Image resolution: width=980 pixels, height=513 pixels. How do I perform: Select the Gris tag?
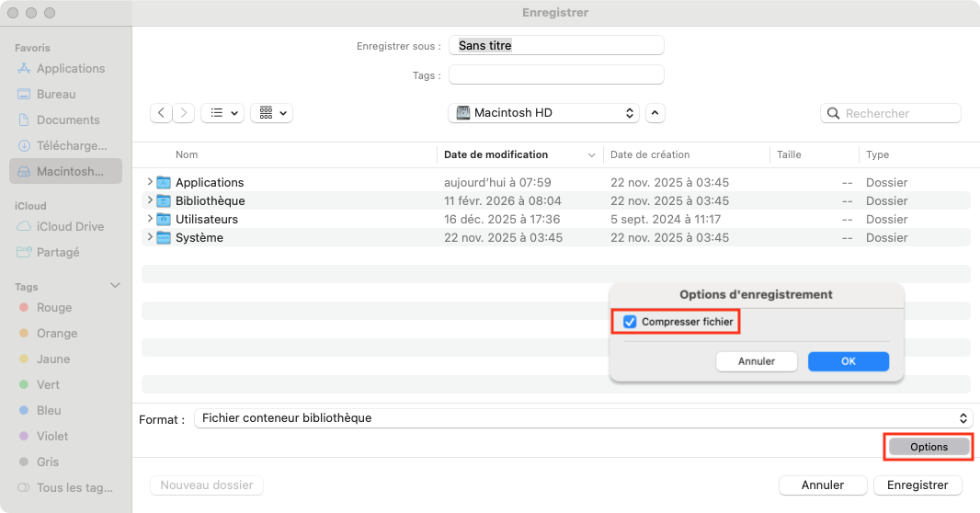39,462
